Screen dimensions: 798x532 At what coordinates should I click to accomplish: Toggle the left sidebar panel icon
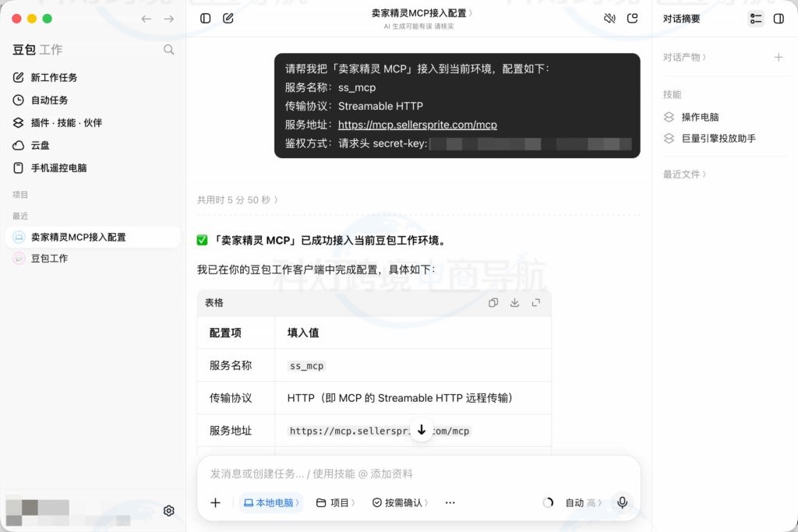click(205, 19)
